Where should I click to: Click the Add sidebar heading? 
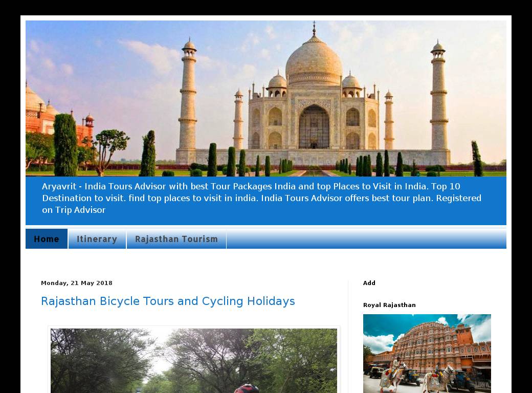(x=369, y=283)
